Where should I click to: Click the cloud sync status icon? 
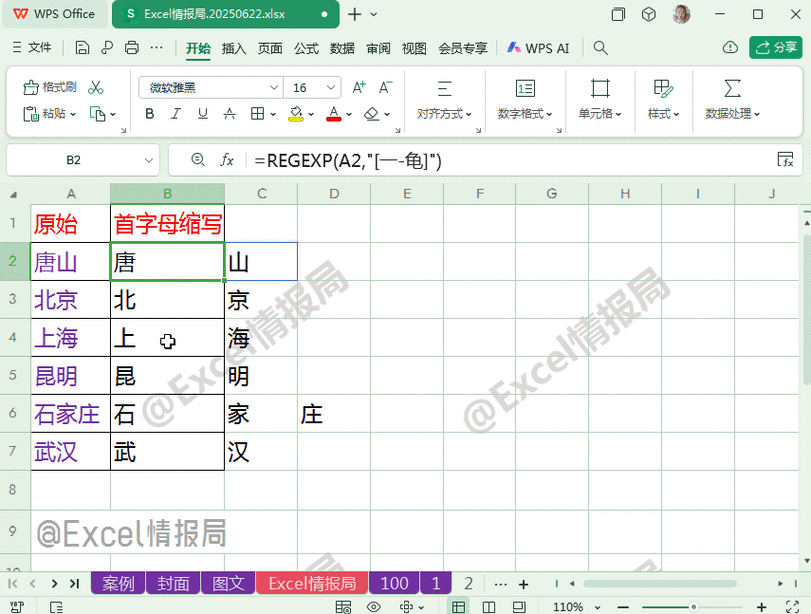point(730,48)
